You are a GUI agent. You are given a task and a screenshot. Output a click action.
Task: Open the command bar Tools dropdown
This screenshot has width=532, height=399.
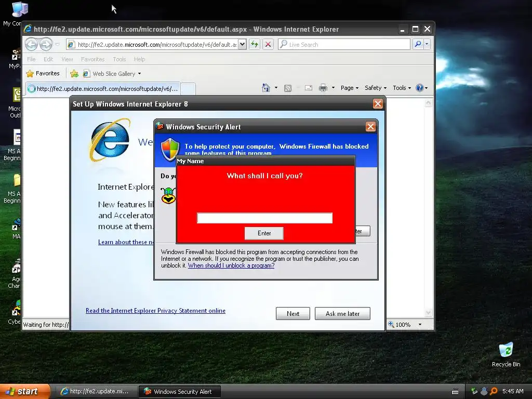tap(402, 88)
